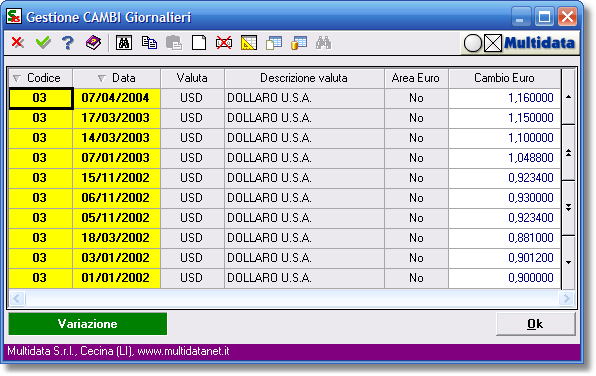This screenshot has height=376, width=596.
Task: Close the Gestione CAMBI Giornalieri window
Action: [x=567, y=17]
